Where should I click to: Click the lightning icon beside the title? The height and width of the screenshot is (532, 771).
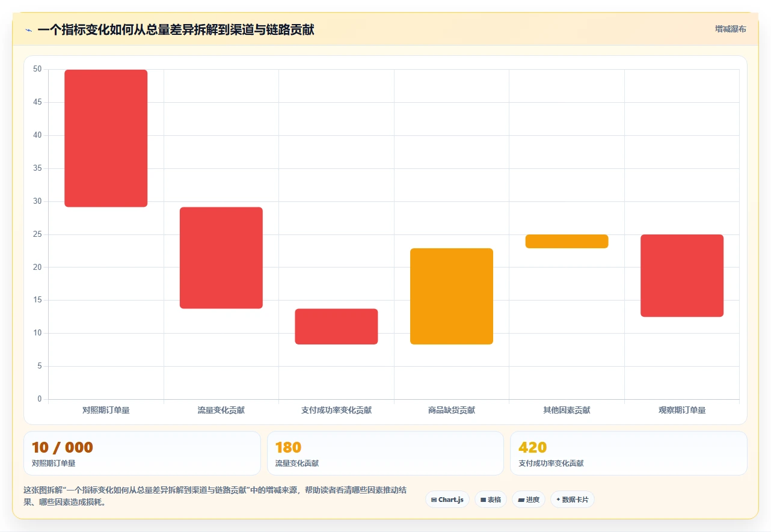click(x=28, y=30)
